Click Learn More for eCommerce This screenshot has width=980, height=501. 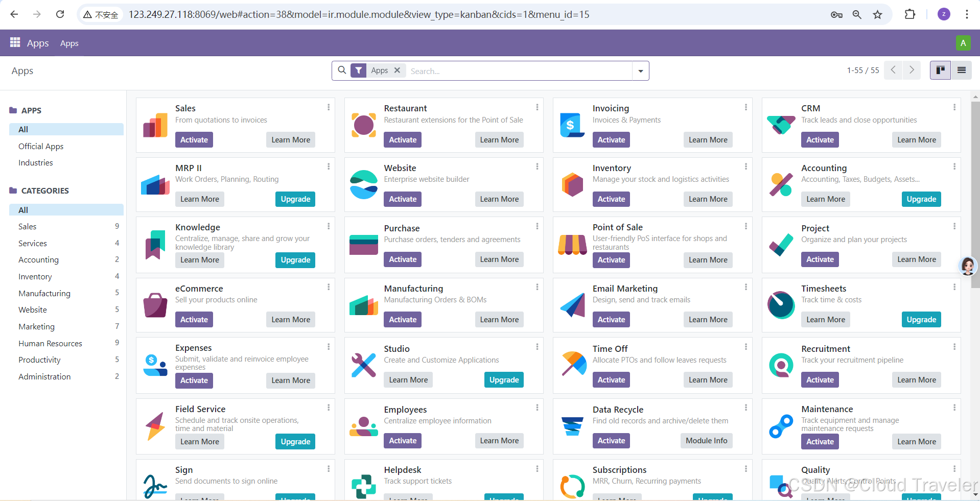pos(291,320)
